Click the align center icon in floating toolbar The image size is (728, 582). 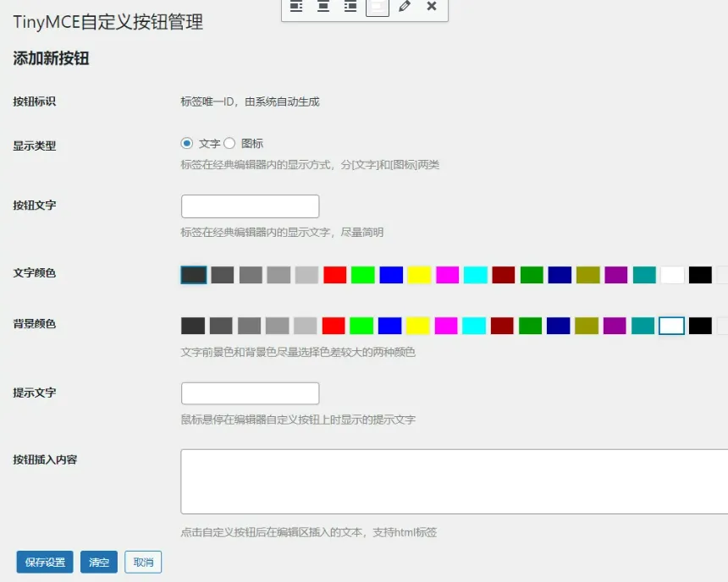pos(323,7)
